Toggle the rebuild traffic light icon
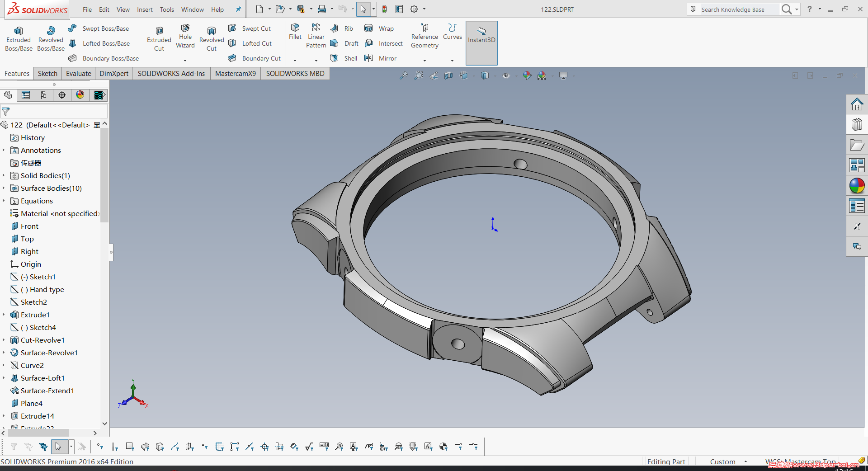Screen dimensions: 868x471 coord(384,9)
